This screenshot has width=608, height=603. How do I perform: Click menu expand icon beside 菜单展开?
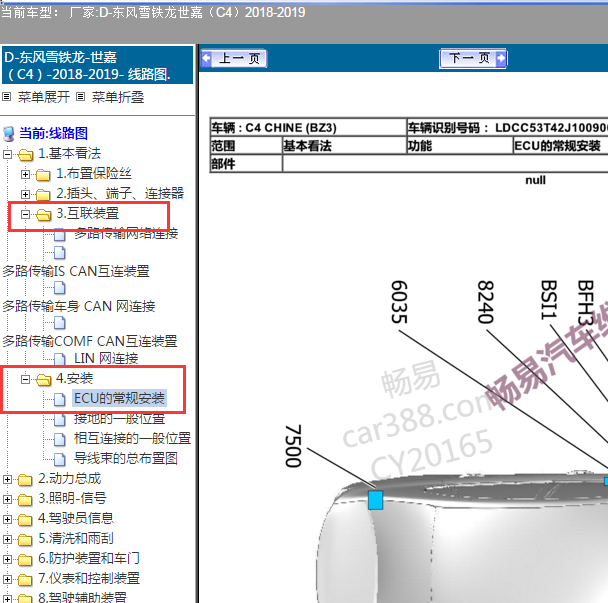coord(7,97)
